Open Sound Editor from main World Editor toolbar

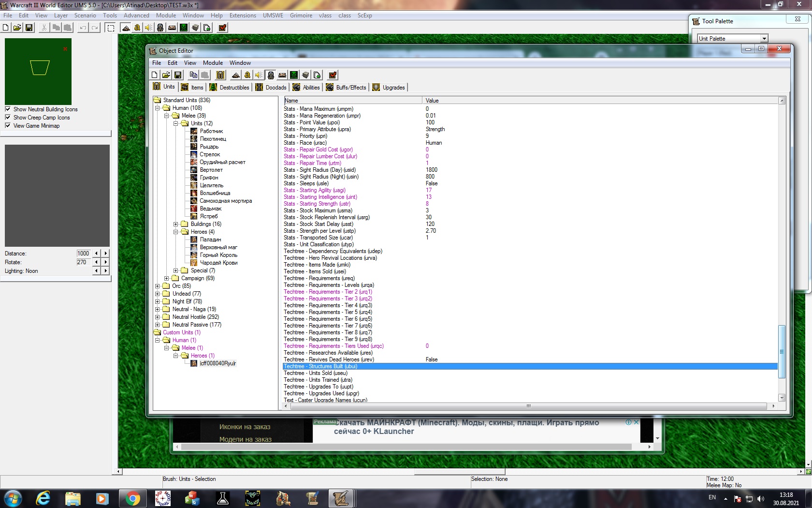[x=149, y=28]
